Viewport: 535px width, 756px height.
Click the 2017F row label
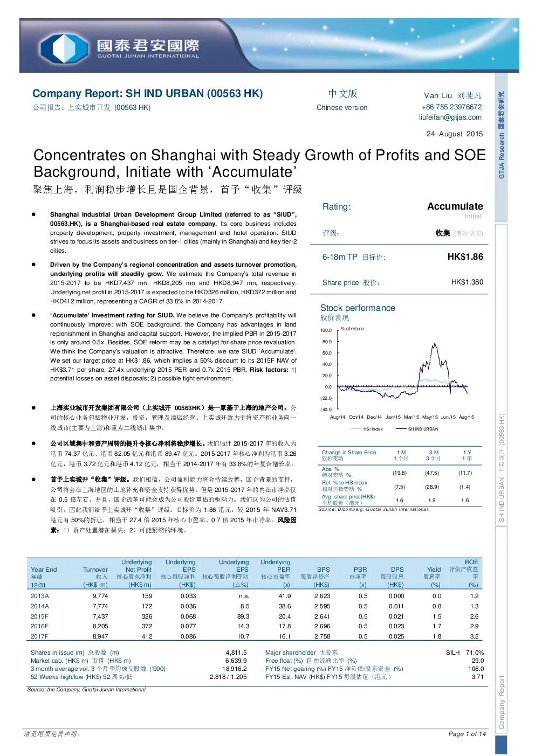point(39,637)
